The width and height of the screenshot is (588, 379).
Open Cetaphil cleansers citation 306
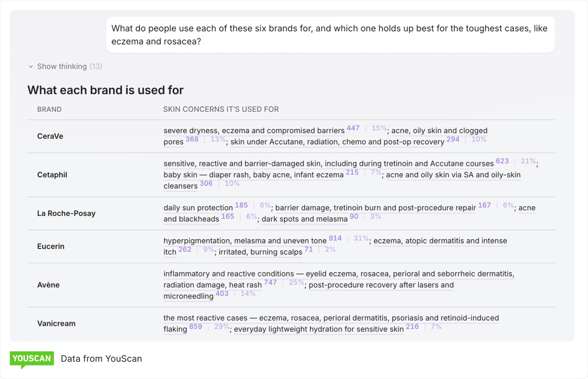[206, 184]
